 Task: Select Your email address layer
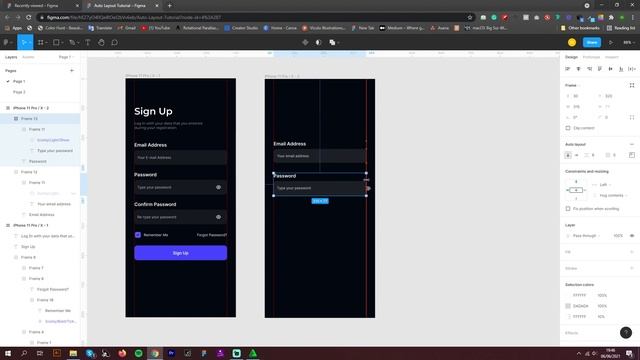point(54,204)
